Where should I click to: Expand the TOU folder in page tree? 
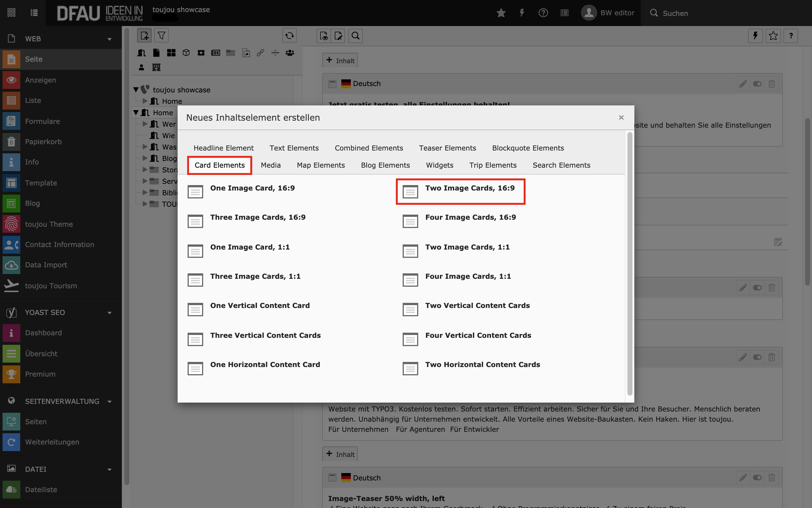(145, 204)
